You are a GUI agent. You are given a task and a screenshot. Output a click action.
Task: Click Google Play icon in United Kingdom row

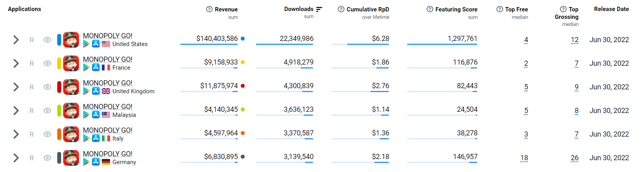click(86, 91)
